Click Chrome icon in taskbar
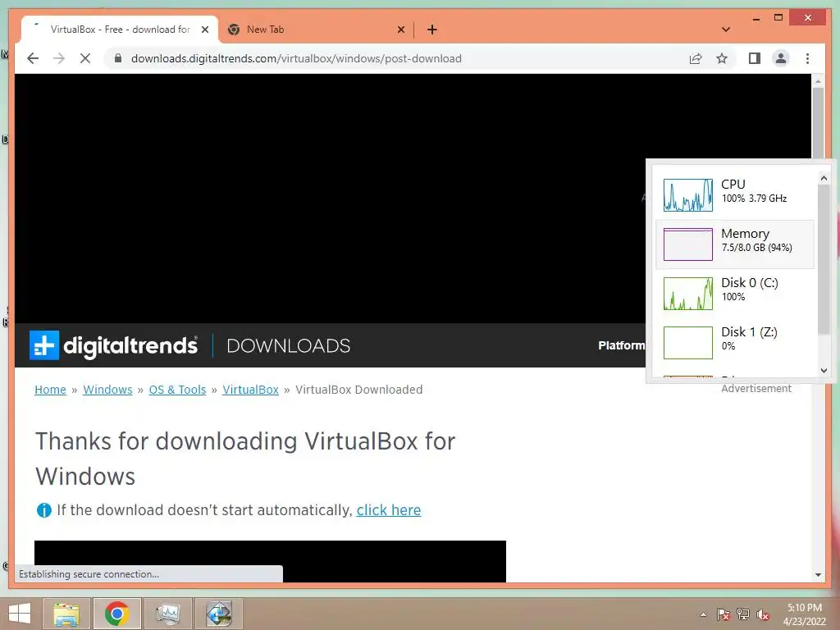Viewport: 840px width, 630px height. pos(116,614)
